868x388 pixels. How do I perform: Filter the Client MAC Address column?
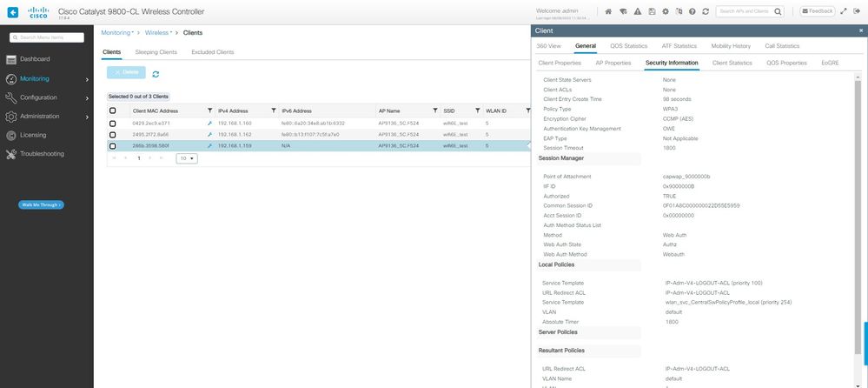(209, 110)
